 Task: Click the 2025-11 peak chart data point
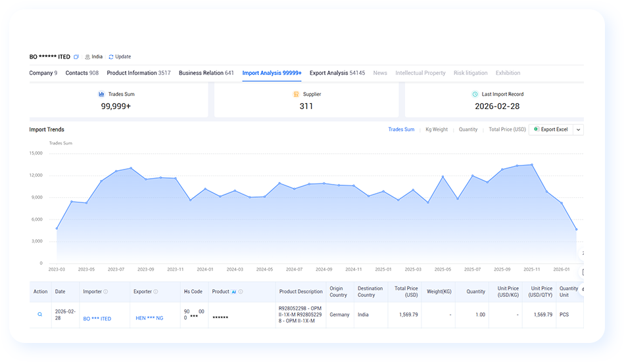(x=532, y=164)
